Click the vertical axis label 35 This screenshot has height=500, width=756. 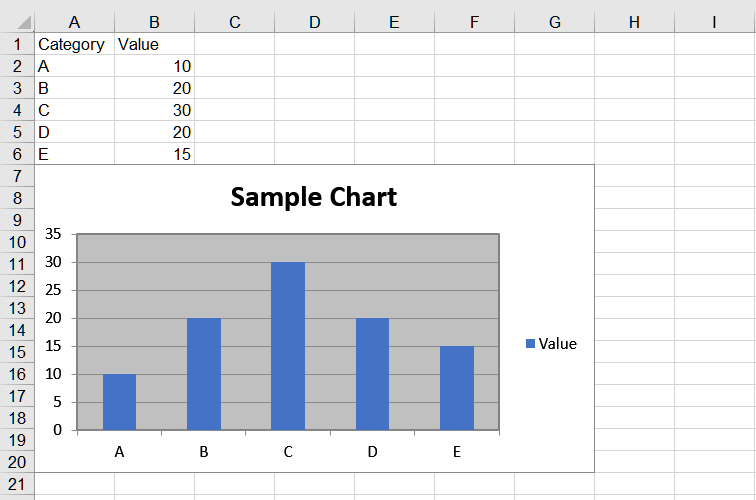click(x=53, y=234)
